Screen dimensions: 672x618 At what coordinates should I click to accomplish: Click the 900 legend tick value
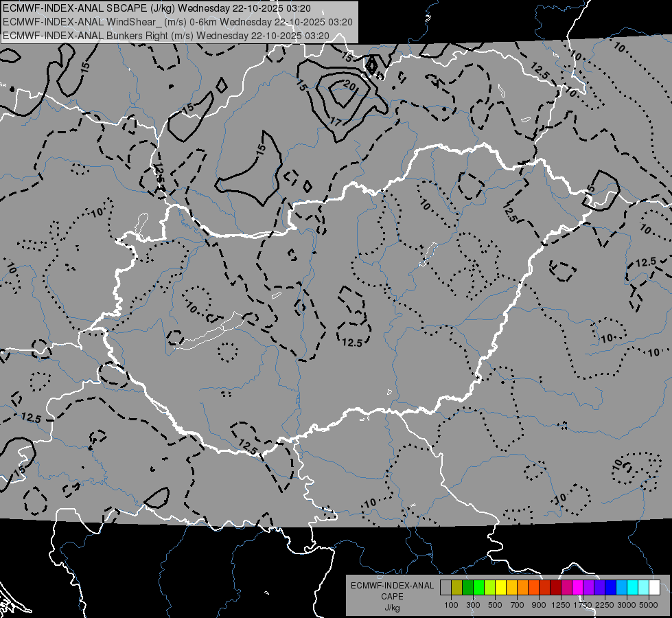click(539, 605)
